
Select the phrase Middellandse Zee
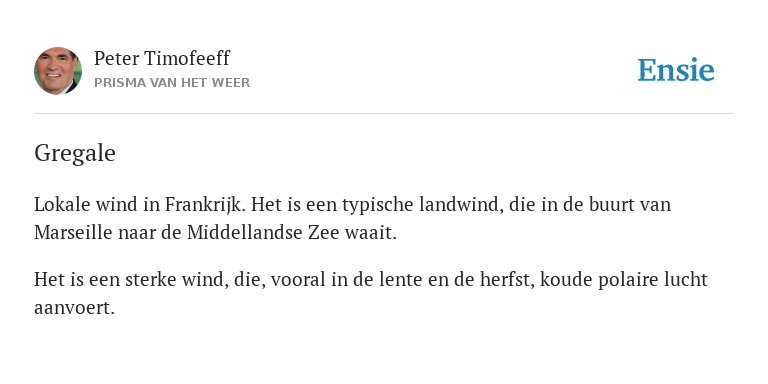[x=263, y=233]
